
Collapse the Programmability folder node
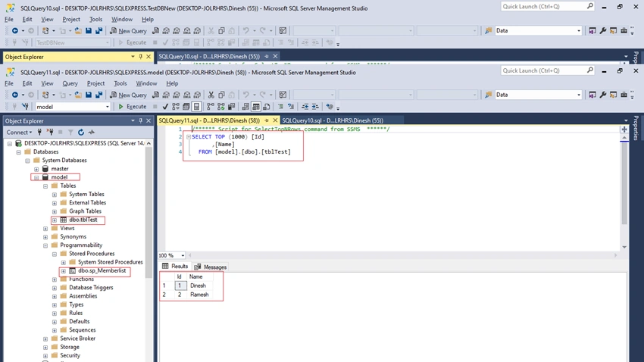(45, 245)
